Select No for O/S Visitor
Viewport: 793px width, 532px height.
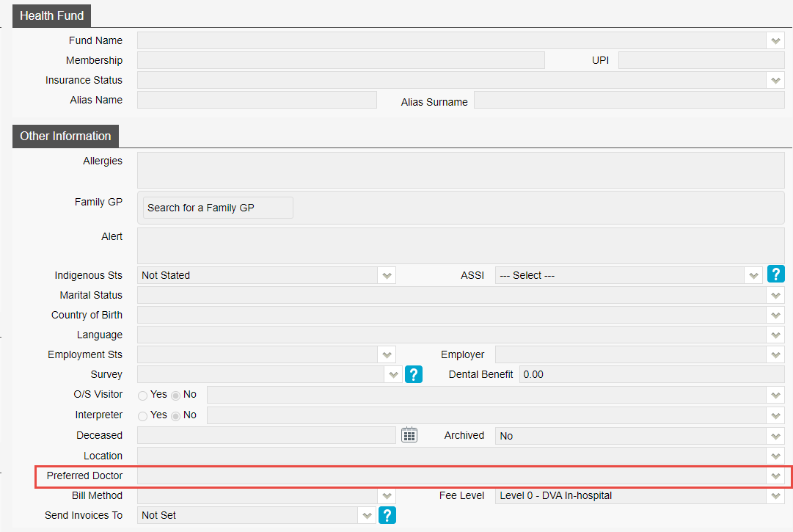176,395
